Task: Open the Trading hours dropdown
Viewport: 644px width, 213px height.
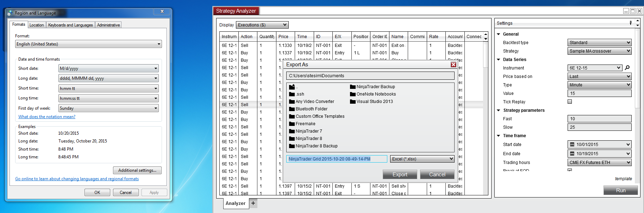Action: click(x=599, y=163)
